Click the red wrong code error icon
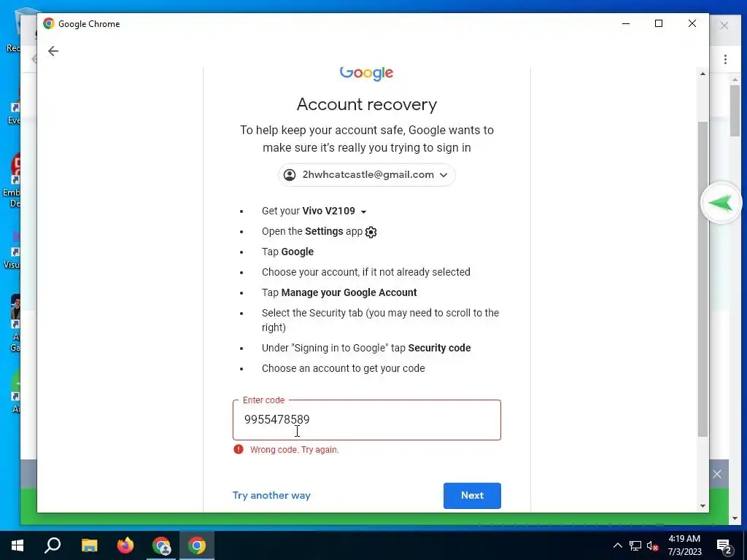Viewport: 747px width, 560px height. (239, 449)
